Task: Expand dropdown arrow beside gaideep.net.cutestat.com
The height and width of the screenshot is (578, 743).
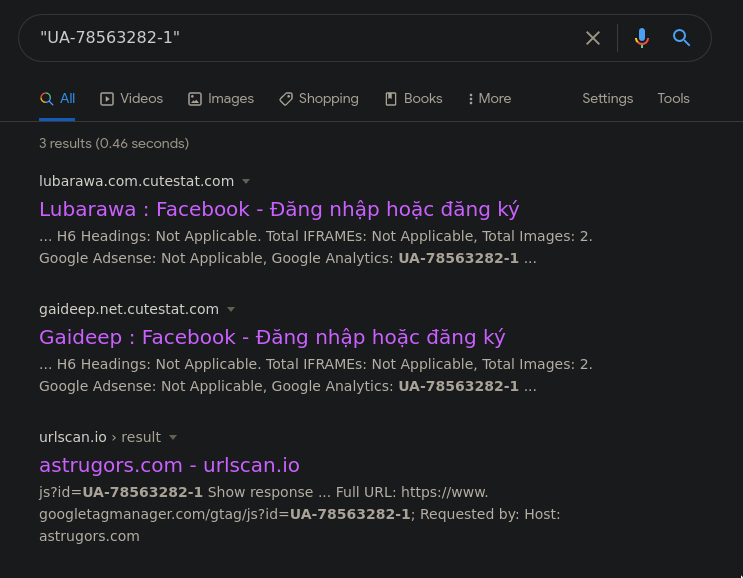Action: point(231,309)
